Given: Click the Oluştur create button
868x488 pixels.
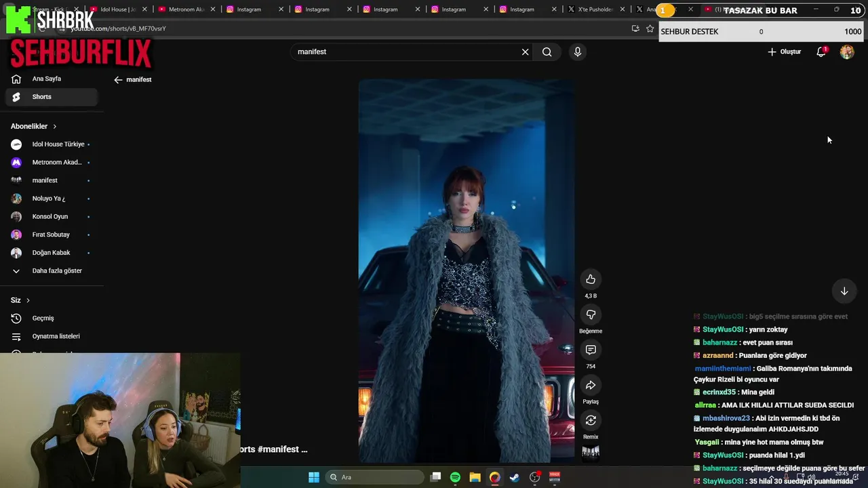Looking at the screenshot, I should pos(785,52).
